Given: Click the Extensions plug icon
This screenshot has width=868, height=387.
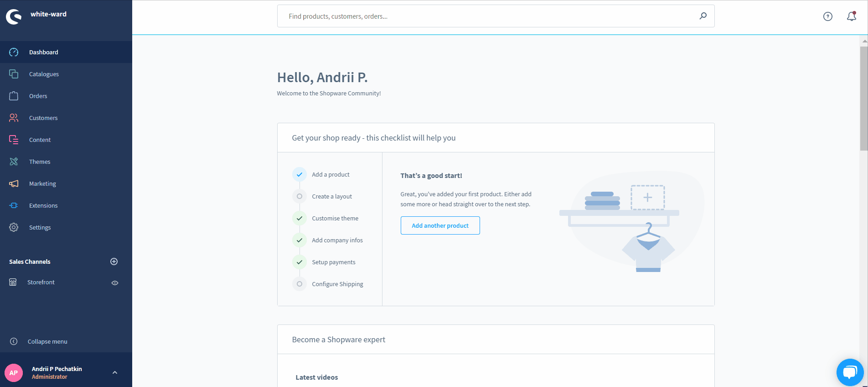Looking at the screenshot, I should click(14, 205).
